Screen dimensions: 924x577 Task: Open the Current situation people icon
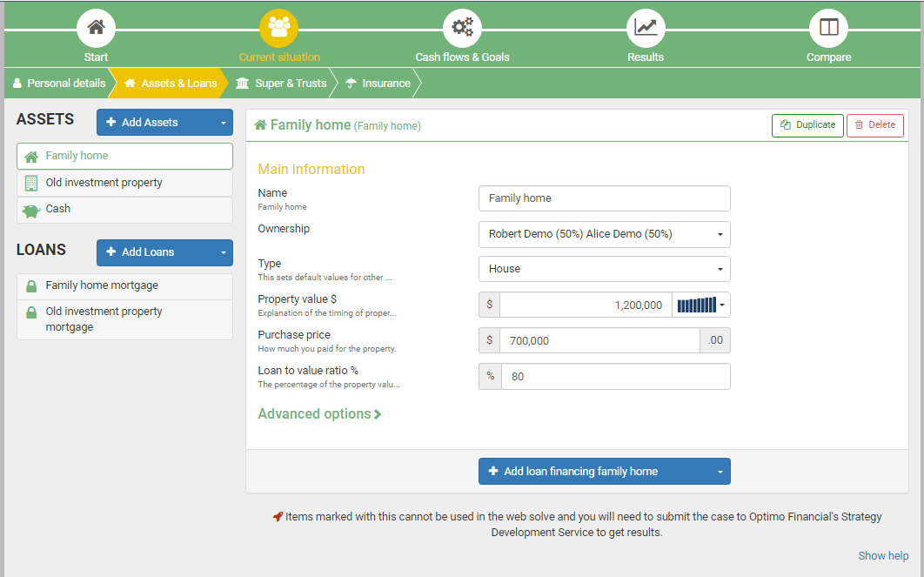click(278, 28)
